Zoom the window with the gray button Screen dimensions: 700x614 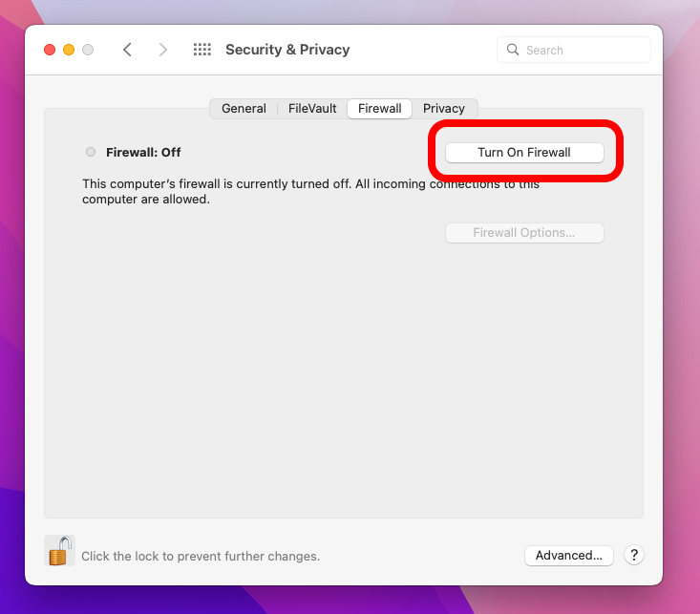pyautogui.click(x=88, y=50)
